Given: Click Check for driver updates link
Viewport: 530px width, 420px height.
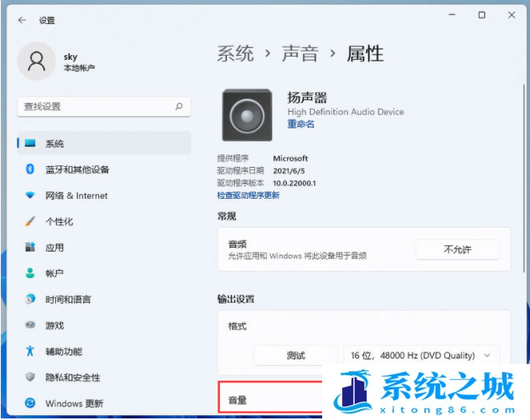Looking at the screenshot, I should coord(248,195).
